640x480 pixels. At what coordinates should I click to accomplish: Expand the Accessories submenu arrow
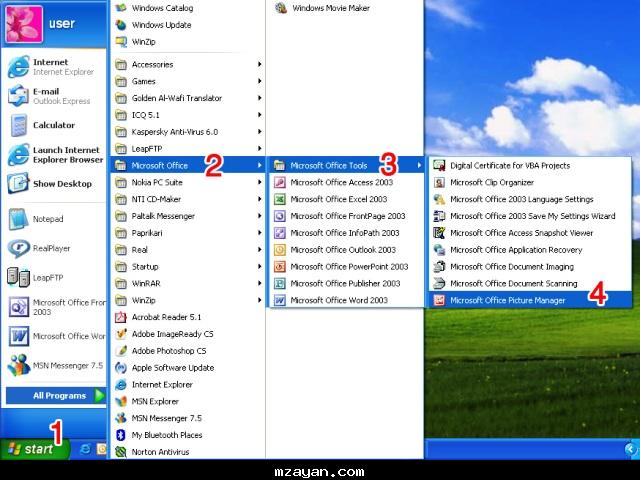(260, 64)
